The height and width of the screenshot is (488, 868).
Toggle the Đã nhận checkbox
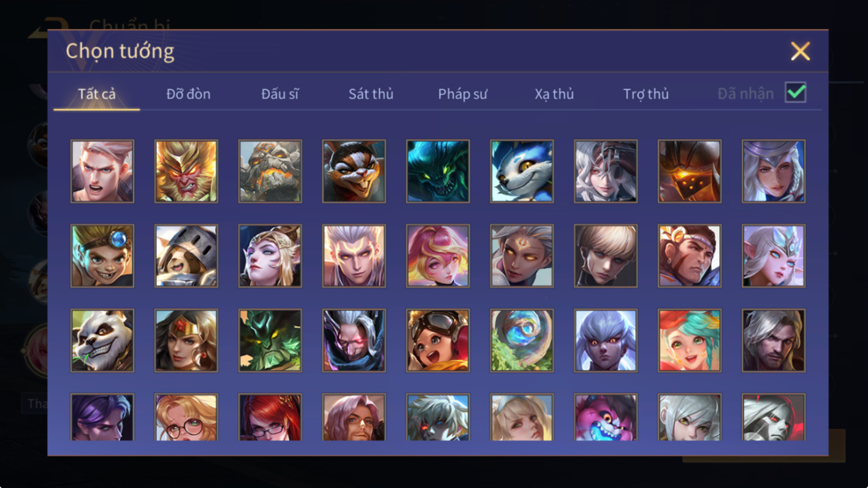coord(795,92)
